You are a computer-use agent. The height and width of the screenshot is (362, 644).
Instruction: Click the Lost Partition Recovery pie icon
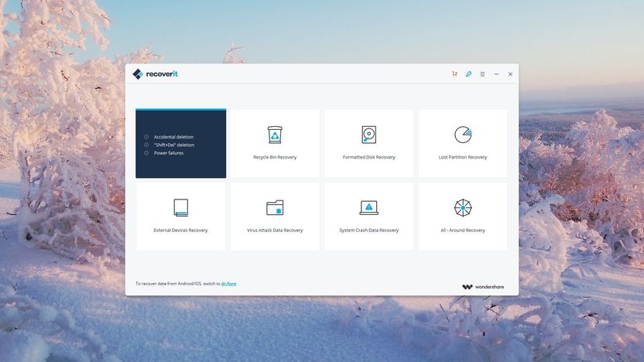point(463,135)
